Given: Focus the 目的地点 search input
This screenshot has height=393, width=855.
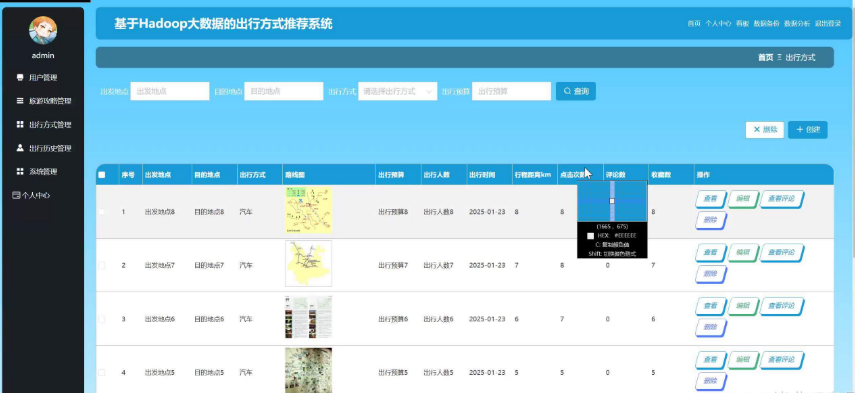Looking at the screenshot, I should (284, 91).
